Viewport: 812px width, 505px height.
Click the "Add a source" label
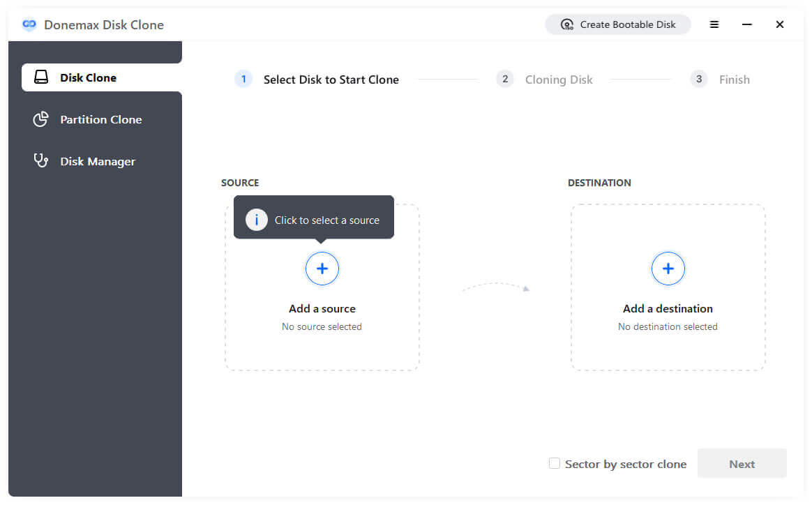pyautogui.click(x=322, y=308)
